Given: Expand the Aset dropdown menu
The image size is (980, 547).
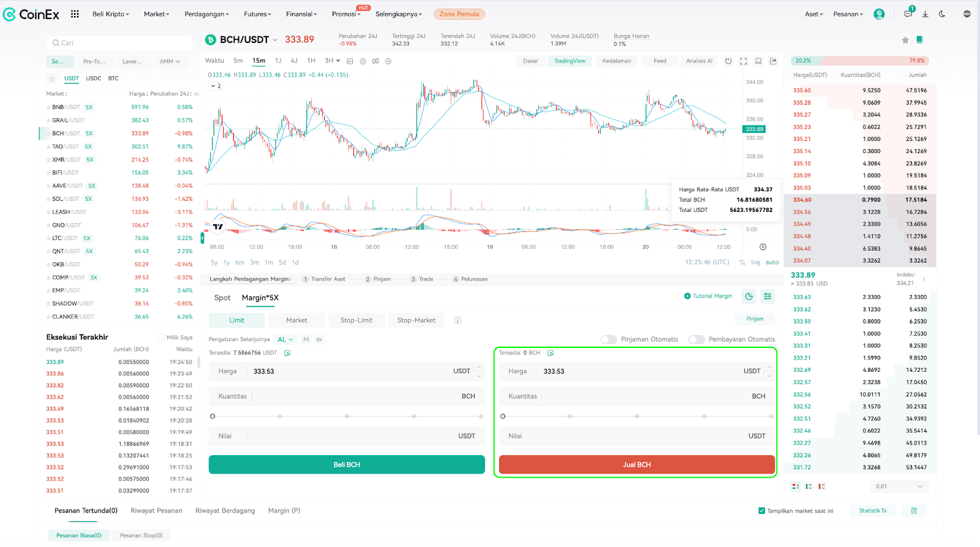Looking at the screenshot, I should [x=814, y=14].
